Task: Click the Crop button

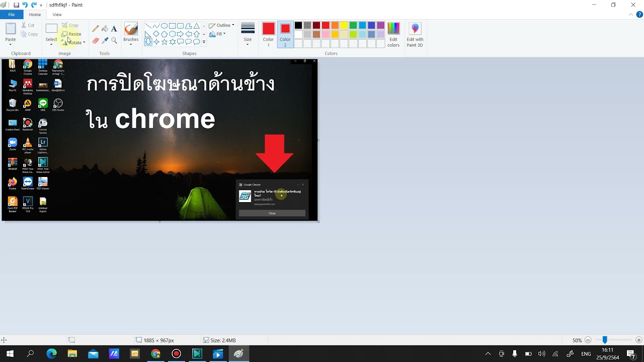Action: 70,25
